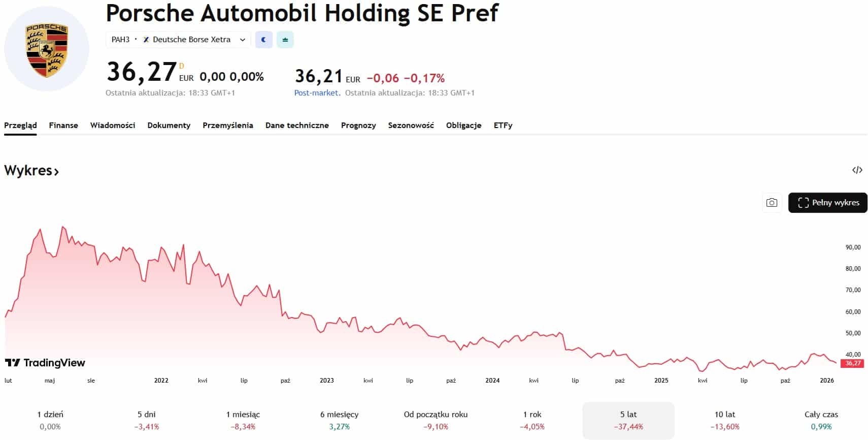The image size is (868, 440).
Task: Select the 1 miesiąc time range
Action: pyautogui.click(x=243, y=420)
